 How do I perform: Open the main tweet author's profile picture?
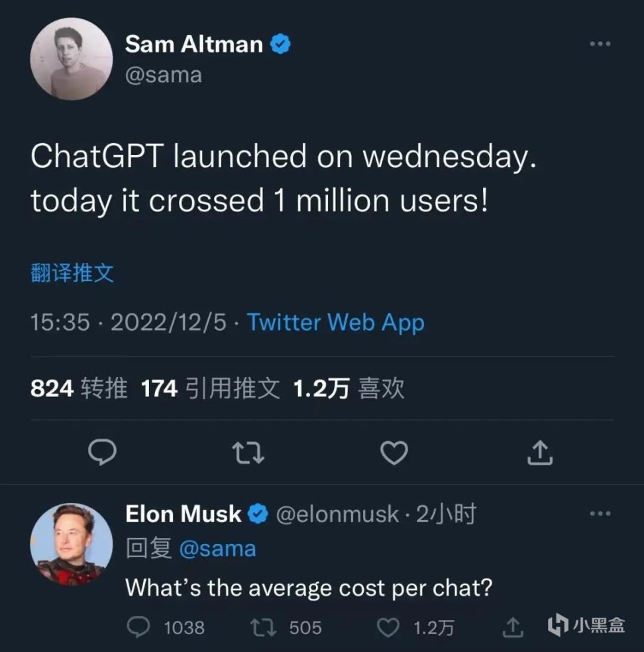click(x=72, y=59)
